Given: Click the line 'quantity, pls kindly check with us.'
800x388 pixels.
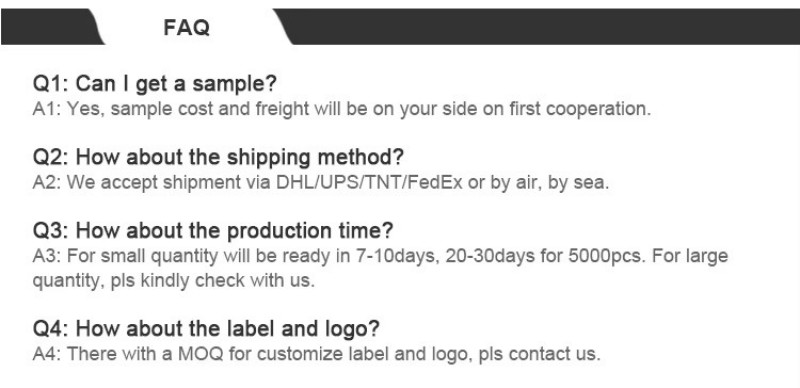Looking at the screenshot, I should coord(173,280).
